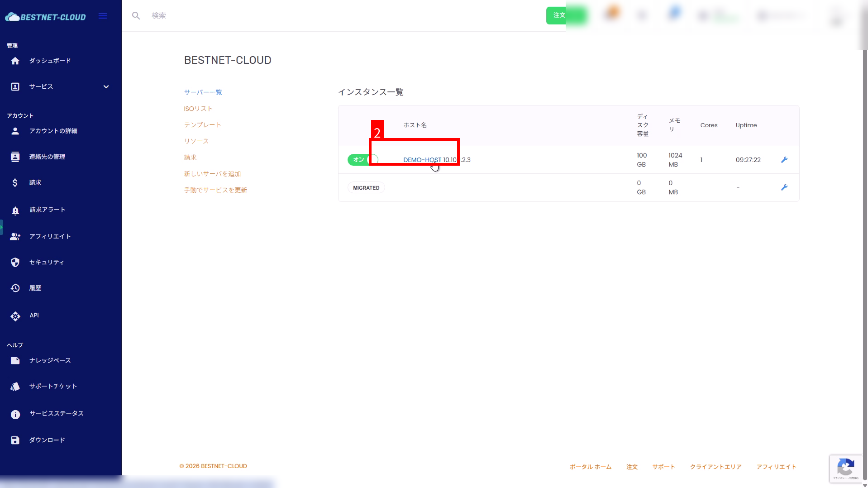Select the テンプレート menu item
The width and height of the screenshot is (868, 488).
[x=202, y=125]
